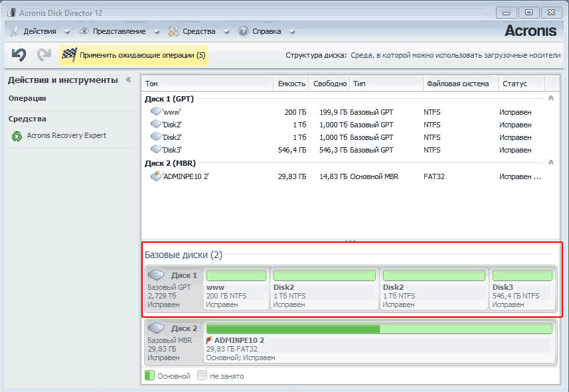Sort by Файловая система column header
This screenshot has width=569, height=392.
point(461,84)
